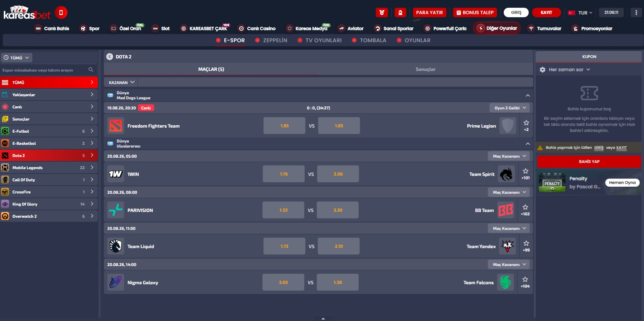Click the search magnifier icon
Screen dimensions: 644x321
[x=91, y=70]
